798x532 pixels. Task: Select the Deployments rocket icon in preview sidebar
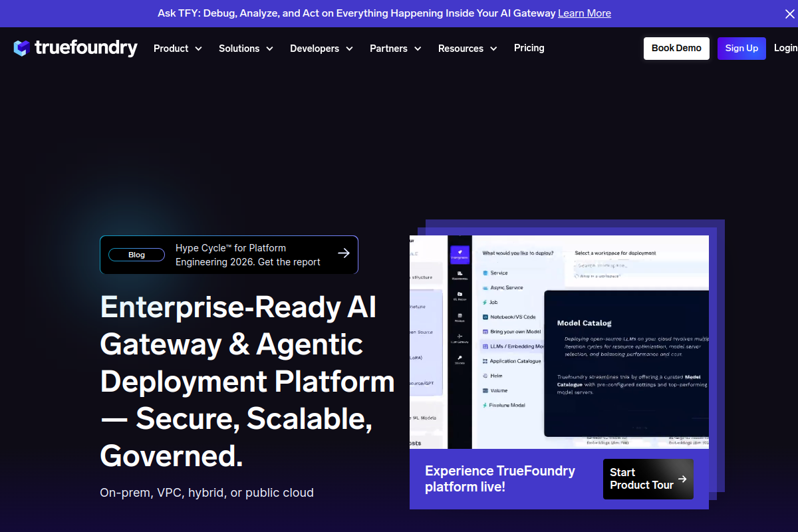(x=460, y=253)
